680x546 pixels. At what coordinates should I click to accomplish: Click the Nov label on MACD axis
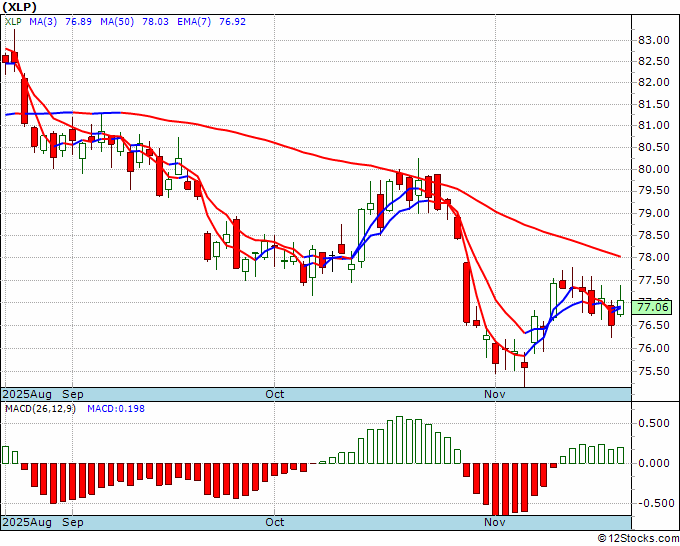point(494,522)
